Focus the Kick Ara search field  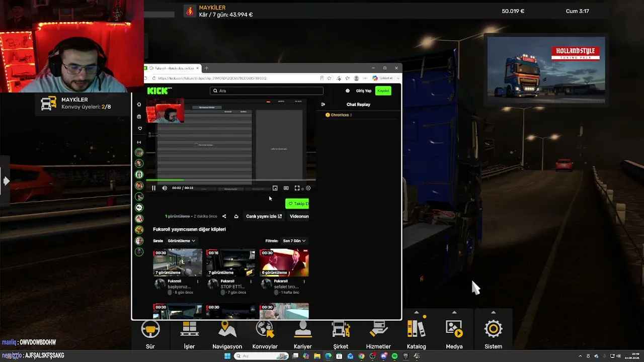(267, 91)
